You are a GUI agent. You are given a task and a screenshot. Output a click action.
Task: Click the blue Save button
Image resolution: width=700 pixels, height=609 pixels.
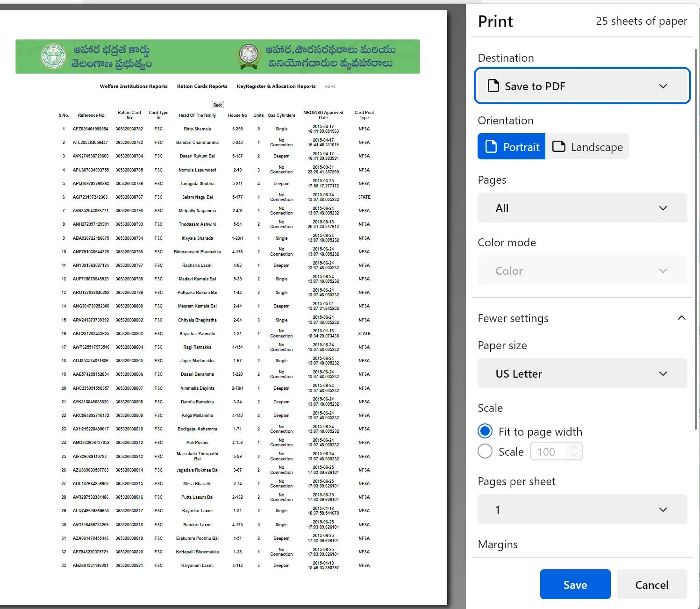tap(575, 584)
